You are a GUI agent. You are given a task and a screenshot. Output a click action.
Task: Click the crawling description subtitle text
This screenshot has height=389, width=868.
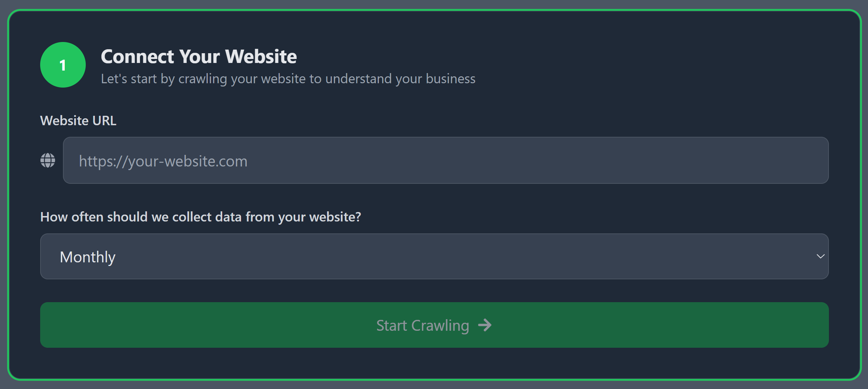pyautogui.click(x=288, y=79)
